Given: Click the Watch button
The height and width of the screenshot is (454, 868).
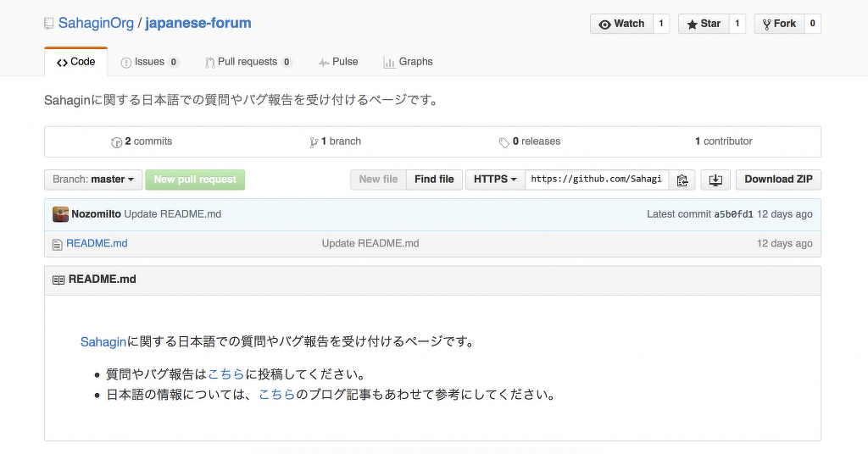Looking at the screenshot, I should 621,24.
